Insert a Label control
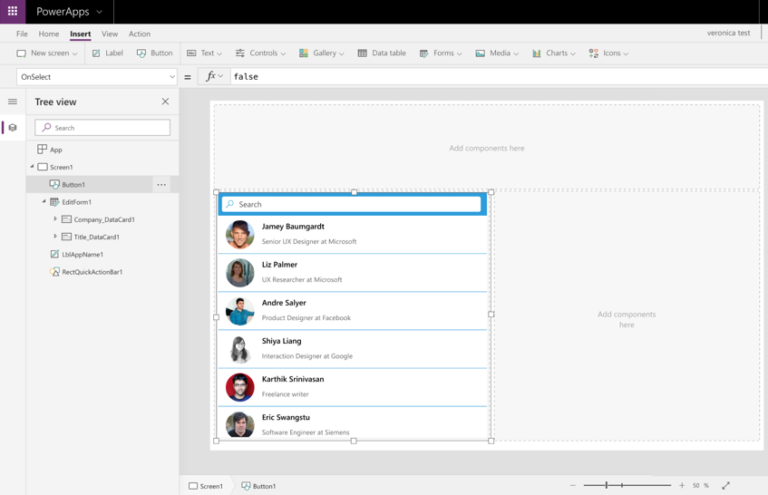The height and width of the screenshot is (495, 768). [108, 53]
